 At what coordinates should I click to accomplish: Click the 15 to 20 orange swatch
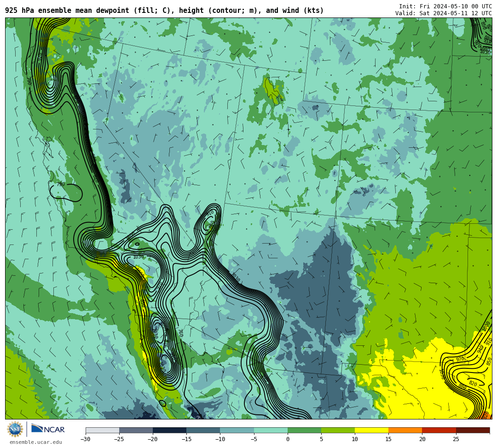pos(405,430)
